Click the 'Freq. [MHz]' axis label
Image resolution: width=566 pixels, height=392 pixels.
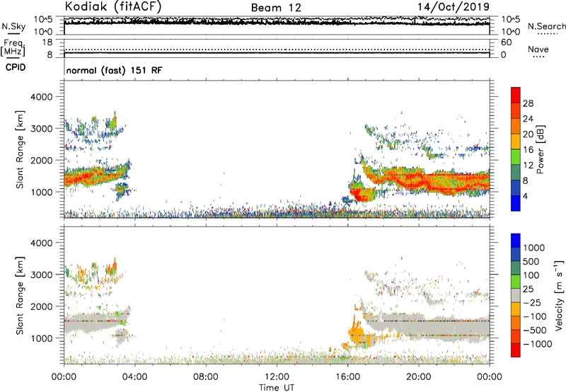point(13,47)
